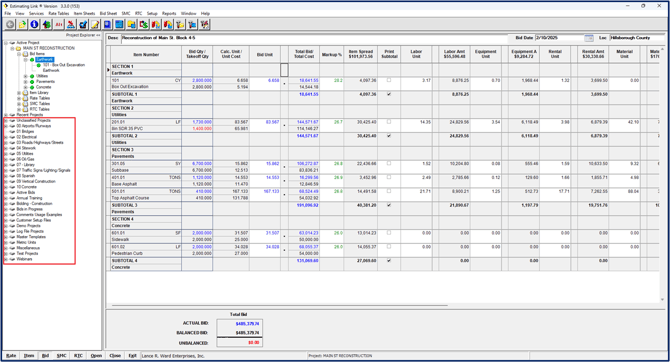Click the Loc Hillsborough County field

click(x=637, y=38)
